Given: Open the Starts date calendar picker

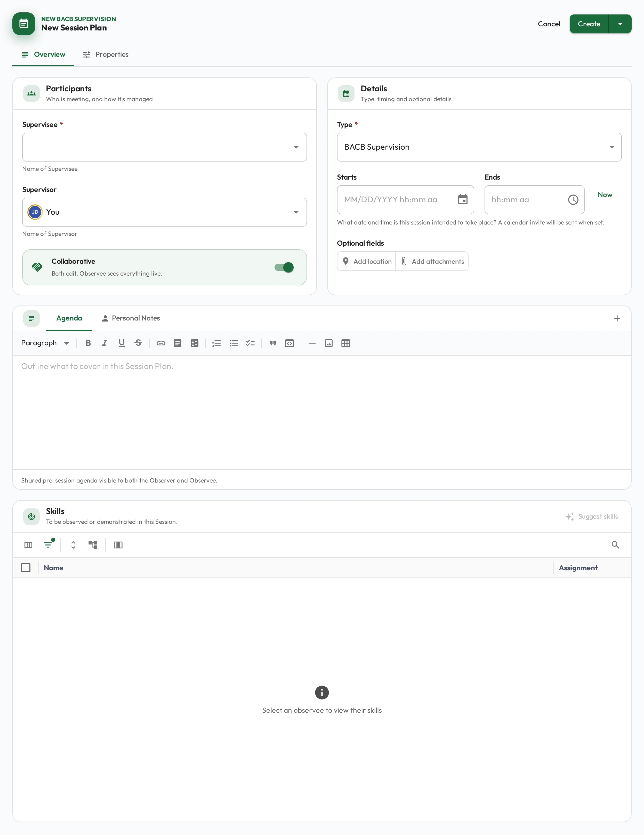Looking at the screenshot, I should (463, 199).
